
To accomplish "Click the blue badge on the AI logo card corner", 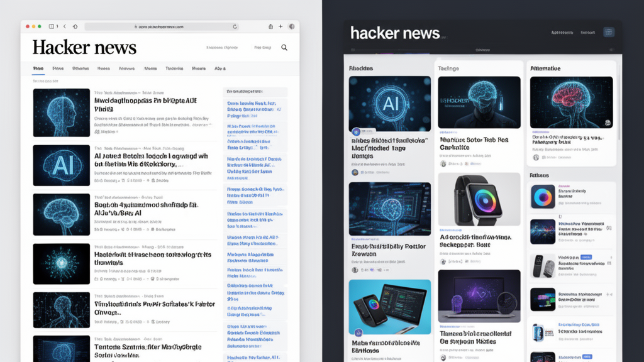I will pyautogui.click(x=356, y=132).
